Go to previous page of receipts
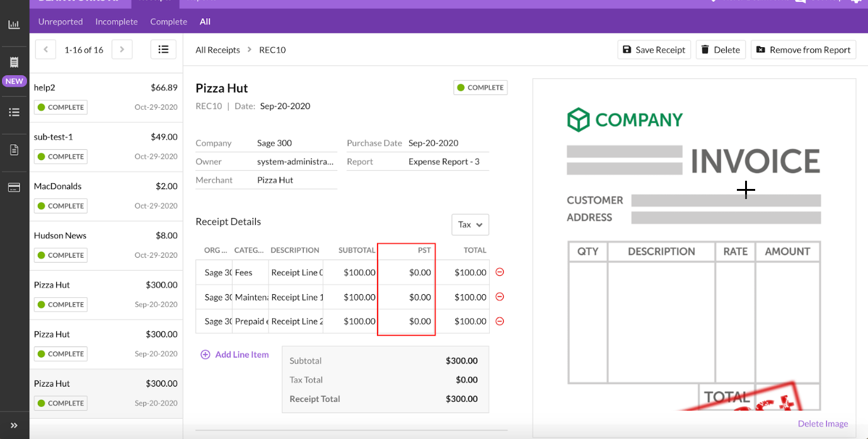Viewport: 868px width, 439px height. [45, 50]
